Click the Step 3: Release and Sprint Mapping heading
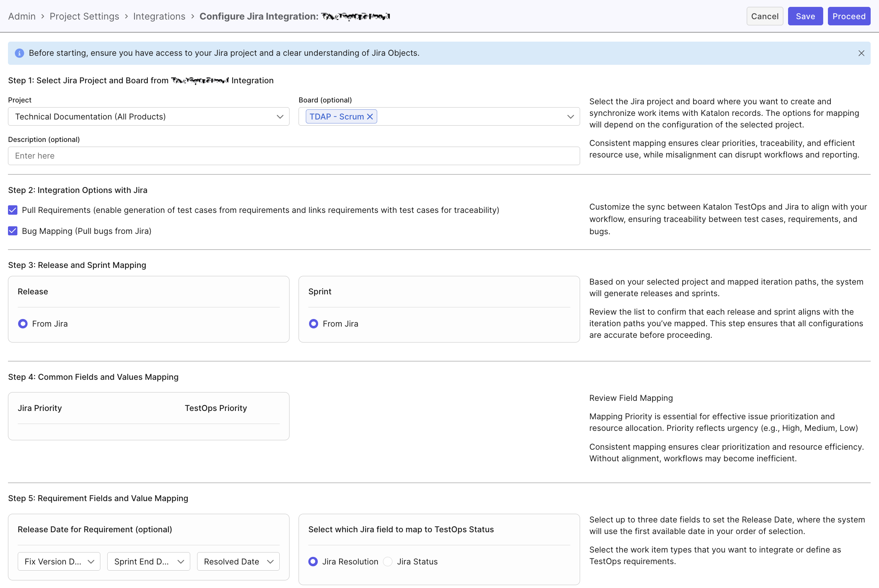 (77, 265)
